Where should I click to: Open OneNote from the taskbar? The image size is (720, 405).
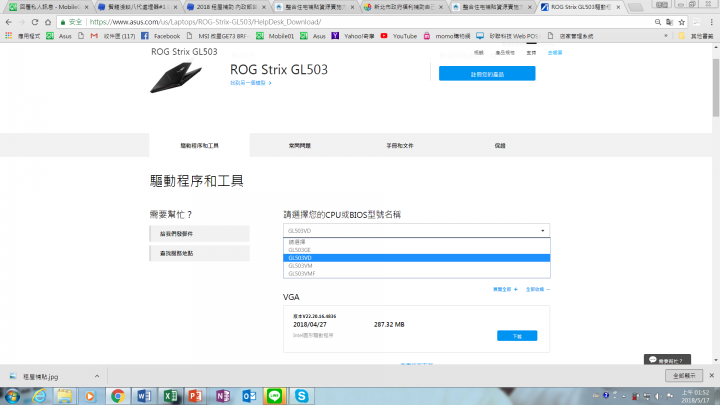coord(223,396)
